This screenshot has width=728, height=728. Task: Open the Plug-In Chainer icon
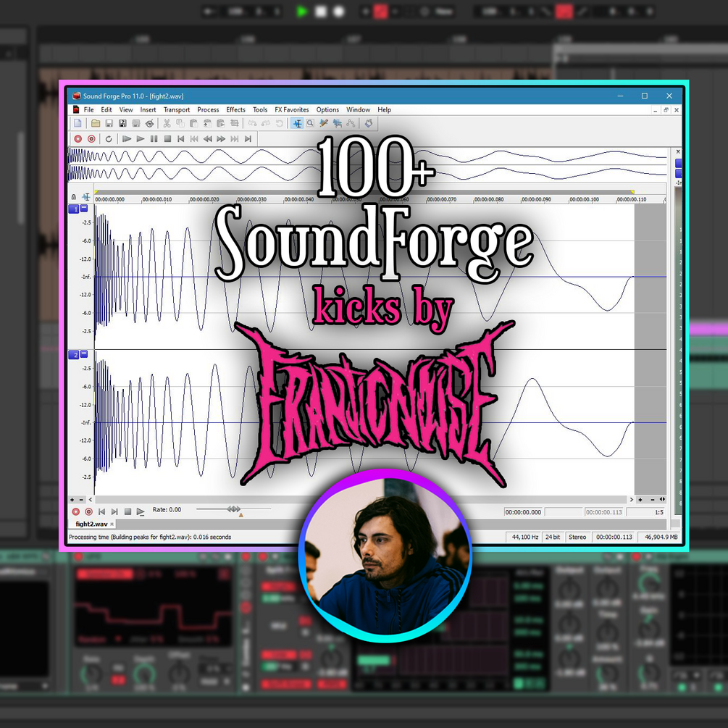click(369, 123)
